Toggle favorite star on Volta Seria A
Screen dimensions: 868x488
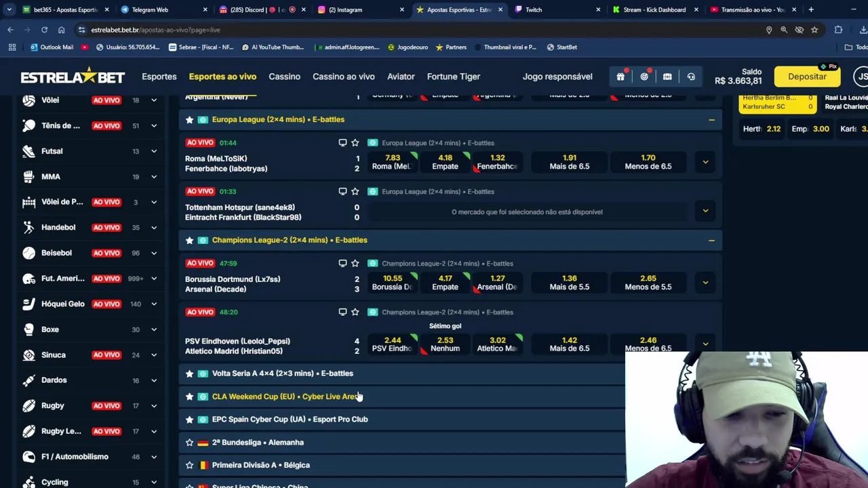[189, 373]
